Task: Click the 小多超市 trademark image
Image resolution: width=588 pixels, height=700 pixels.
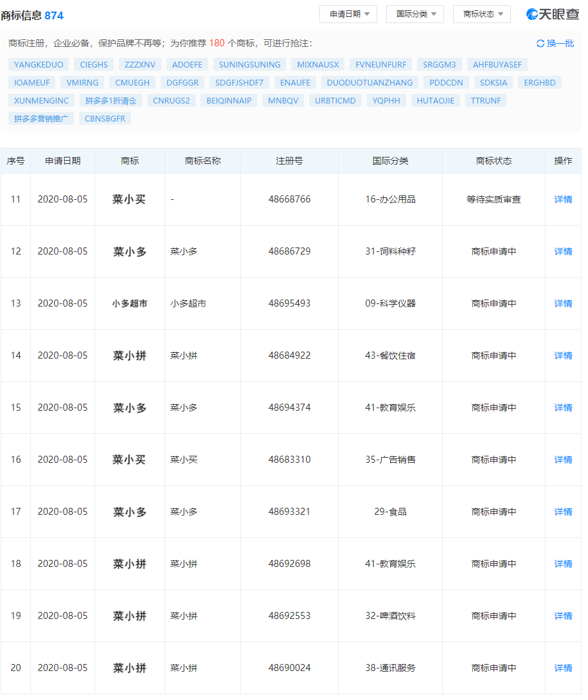Action: coord(129,303)
